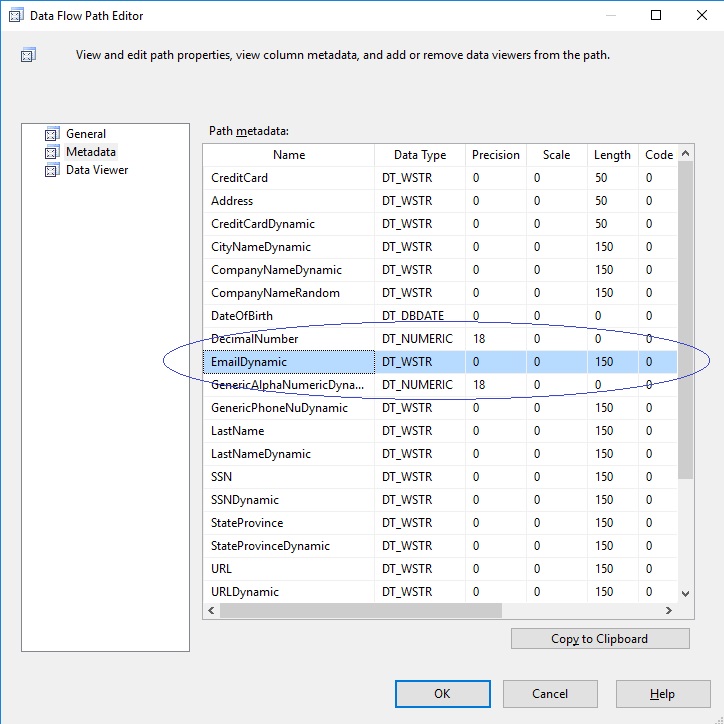The height and width of the screenshot is (724, 724).
Task: Select the LastNameDynamic row
Action: [440, 454]
